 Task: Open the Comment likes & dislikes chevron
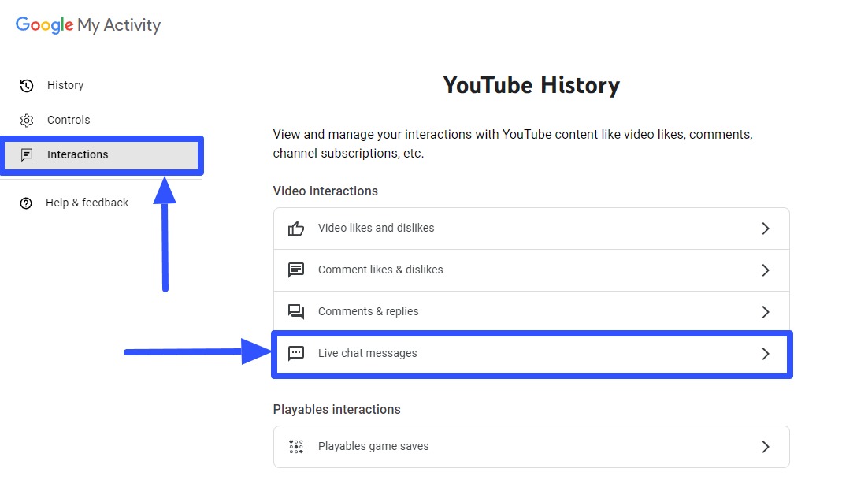pyautogui.click(x=765, y=270)
